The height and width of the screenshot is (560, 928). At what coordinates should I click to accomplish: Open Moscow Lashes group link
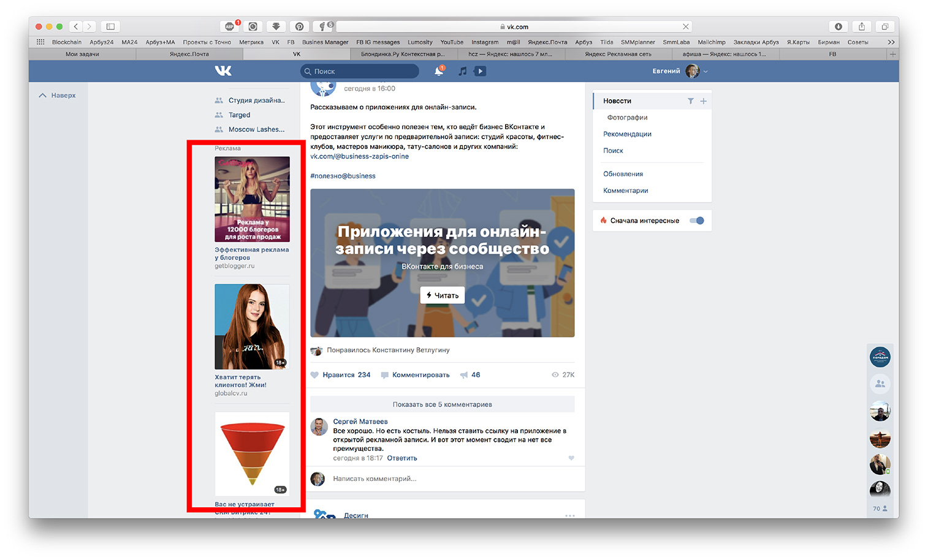click(256, 130)
